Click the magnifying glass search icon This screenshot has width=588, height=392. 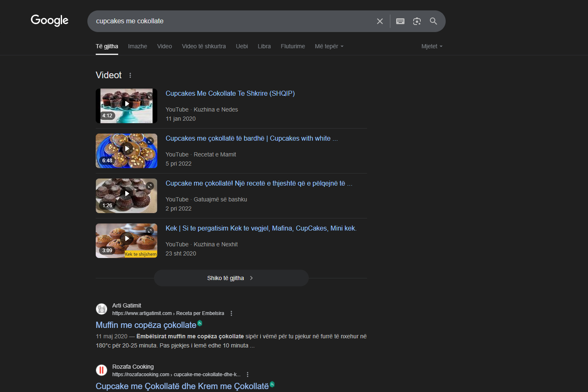433,21
